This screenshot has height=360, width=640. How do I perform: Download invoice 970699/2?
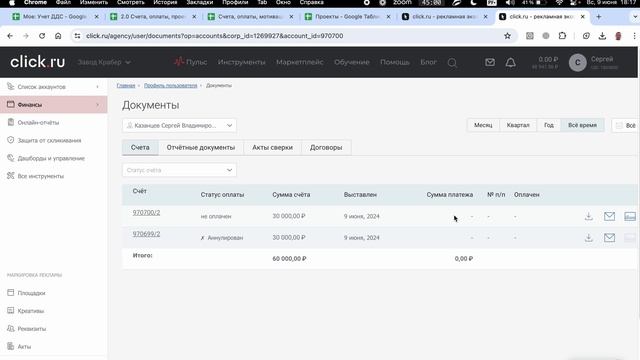[x=589, y=238]
